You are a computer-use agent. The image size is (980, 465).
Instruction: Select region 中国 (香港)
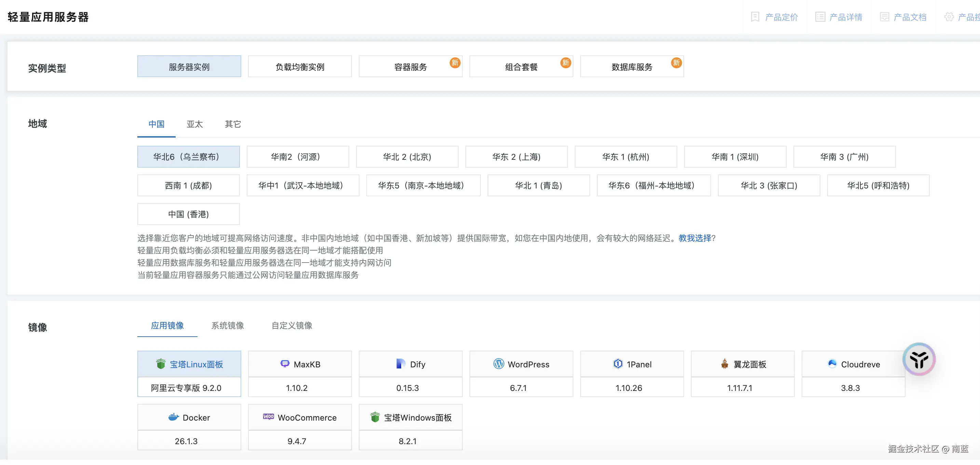coord(188,214)
